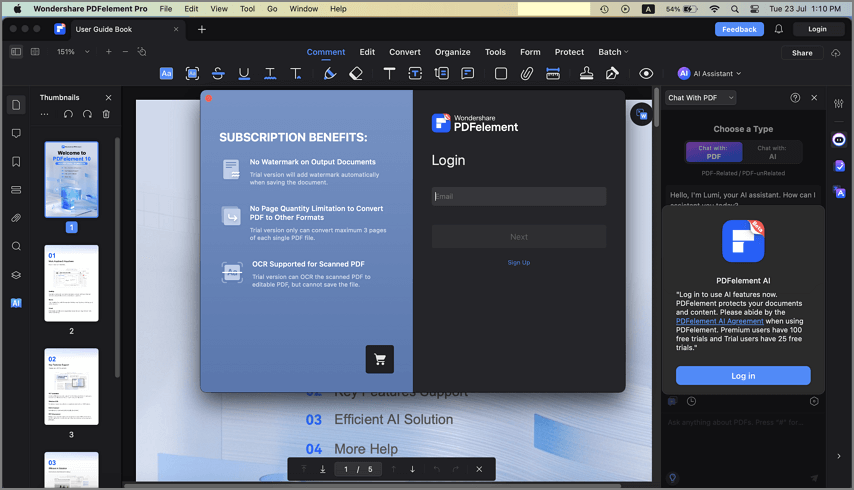Expand the Batch menu dropdown
This screenshot has height=490, width=854.
(613, 52)
